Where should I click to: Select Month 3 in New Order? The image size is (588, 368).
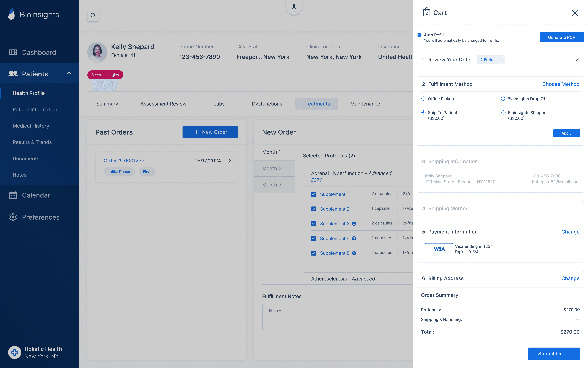point(274,185)
